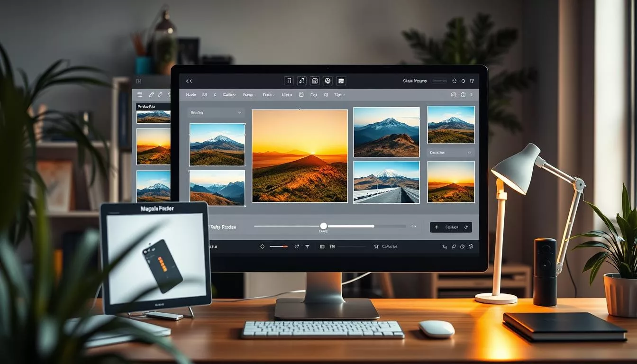Screen dimensions: 637x364
Task: Click the double-chevron back arrow on main monitor
Action: pos(189,81)
